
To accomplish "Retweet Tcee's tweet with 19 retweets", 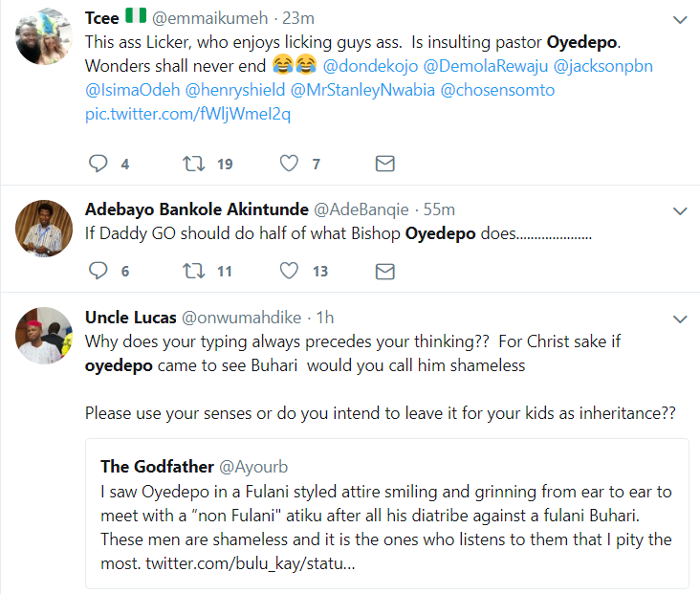I will 194,164.
